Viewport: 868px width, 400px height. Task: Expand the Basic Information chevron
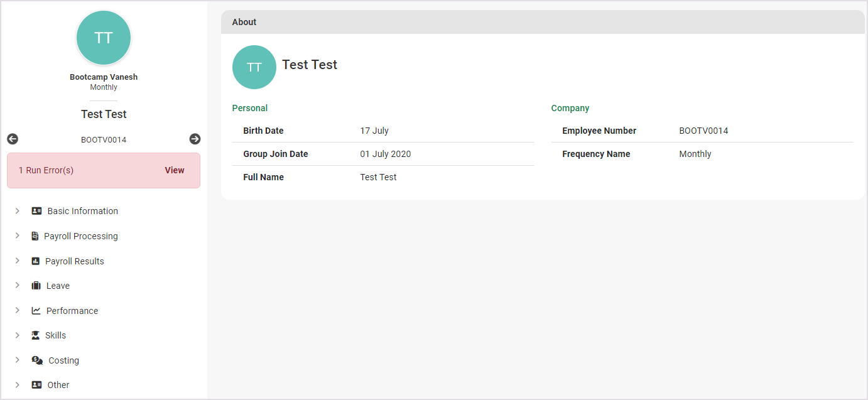[18, 211]
